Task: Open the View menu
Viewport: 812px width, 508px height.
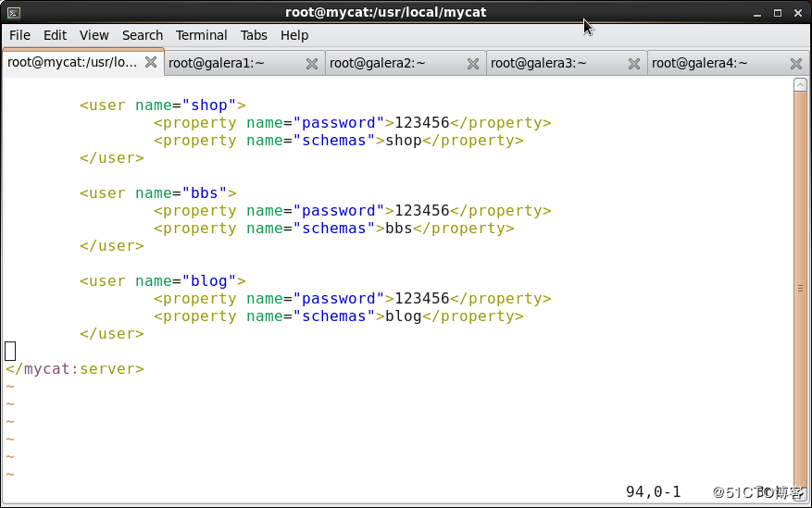Action: point(94,35)
